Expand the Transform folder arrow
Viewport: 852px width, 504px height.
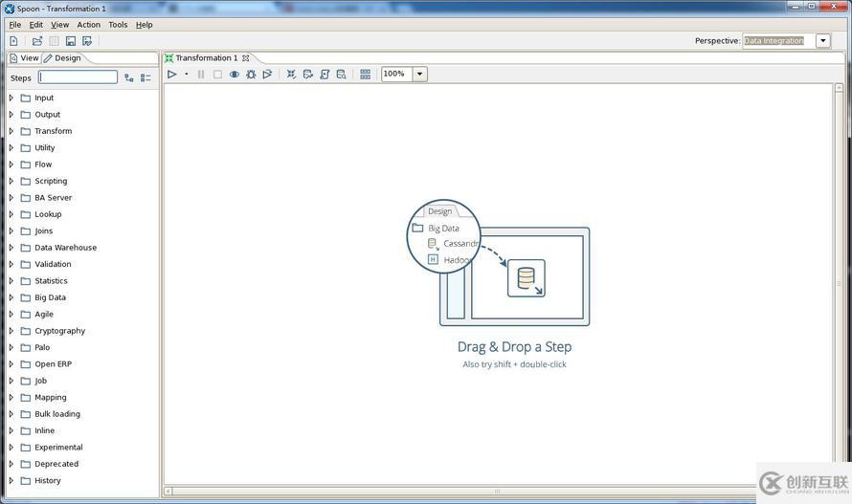(11, 131)
